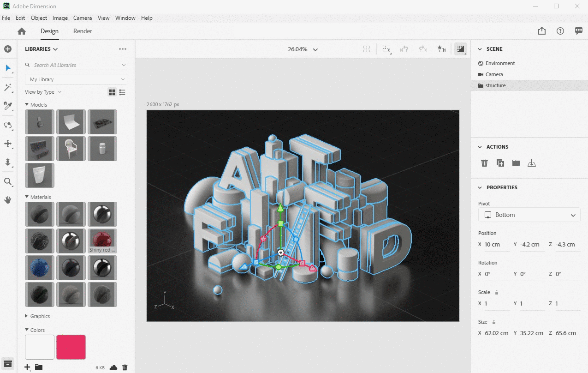Select the Orbit camera tool
This screenshot has width=588, height=373.
8,125
